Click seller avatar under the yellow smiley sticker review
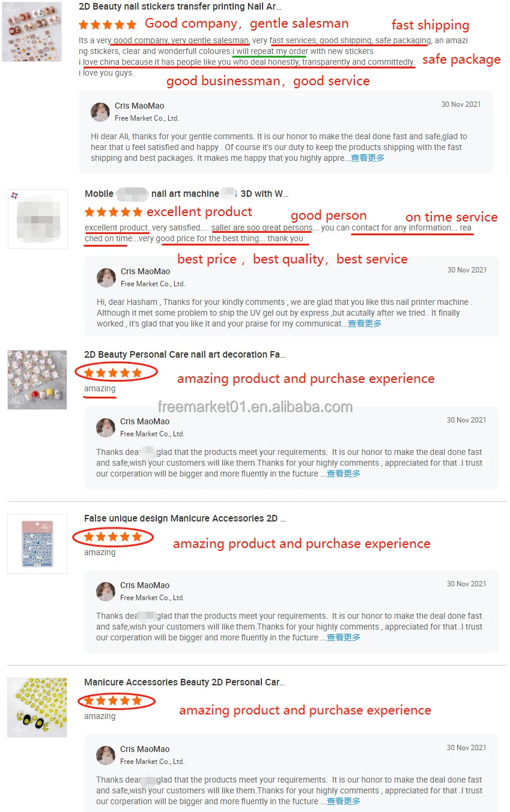Image resolution: width=510 pixels, height=812 pixels. tap(106, 755)
